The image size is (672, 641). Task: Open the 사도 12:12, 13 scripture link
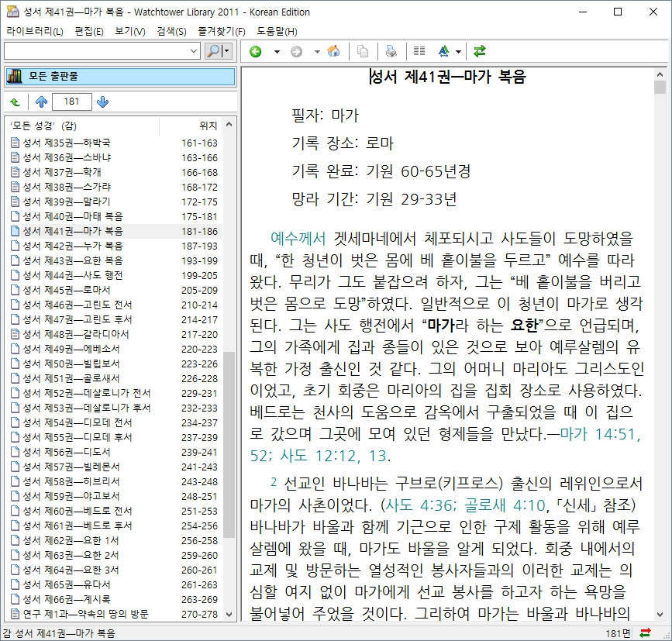(x=333, y=456)
